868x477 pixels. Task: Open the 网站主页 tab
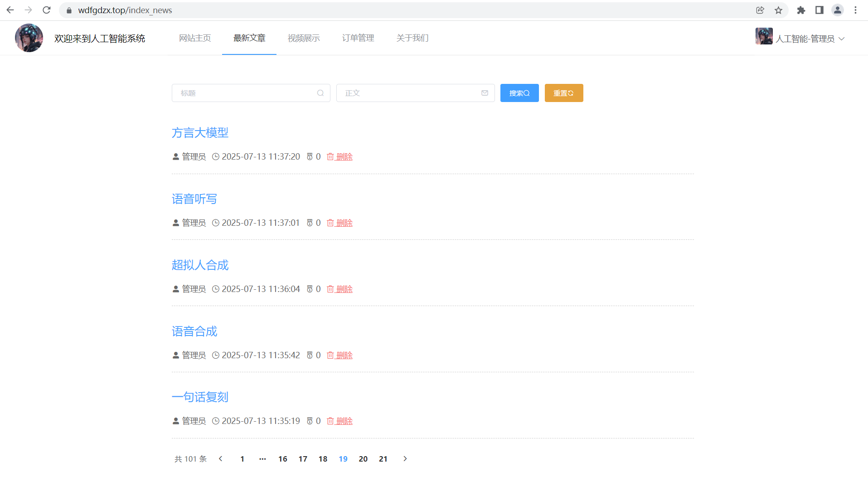click(195, 38)
